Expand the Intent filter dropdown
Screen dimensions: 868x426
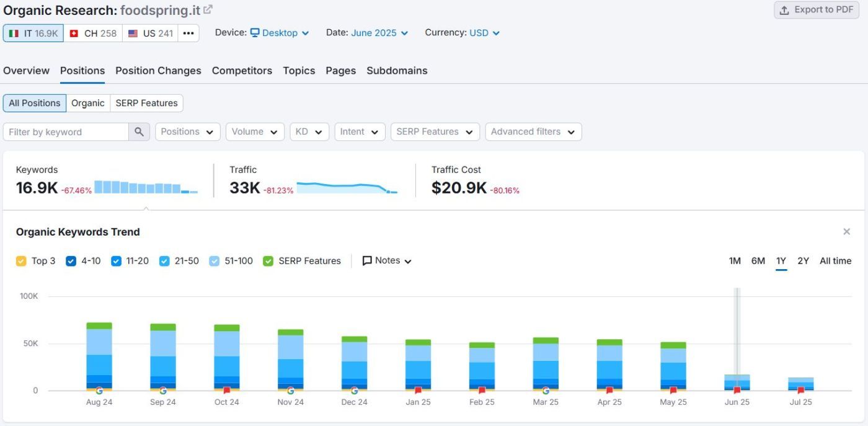[360, 131]
